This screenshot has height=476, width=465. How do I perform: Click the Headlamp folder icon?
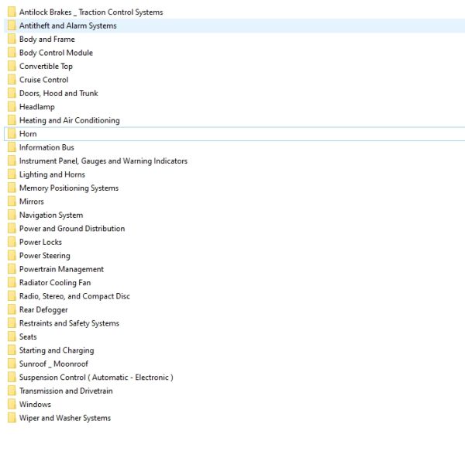12,107
